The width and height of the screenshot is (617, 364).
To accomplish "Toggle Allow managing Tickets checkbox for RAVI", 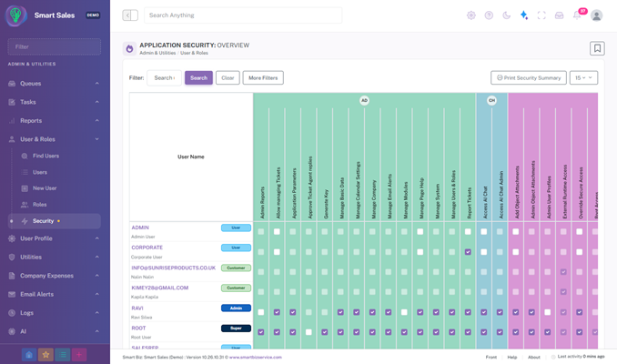I will coord(277,312).
